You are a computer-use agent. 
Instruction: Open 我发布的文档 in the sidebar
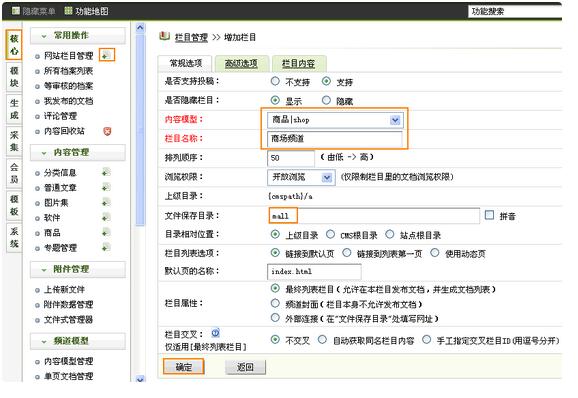click(x=69, y=101)
